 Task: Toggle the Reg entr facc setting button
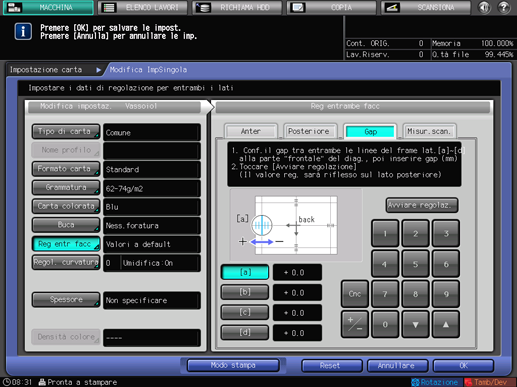click(66, 244)
